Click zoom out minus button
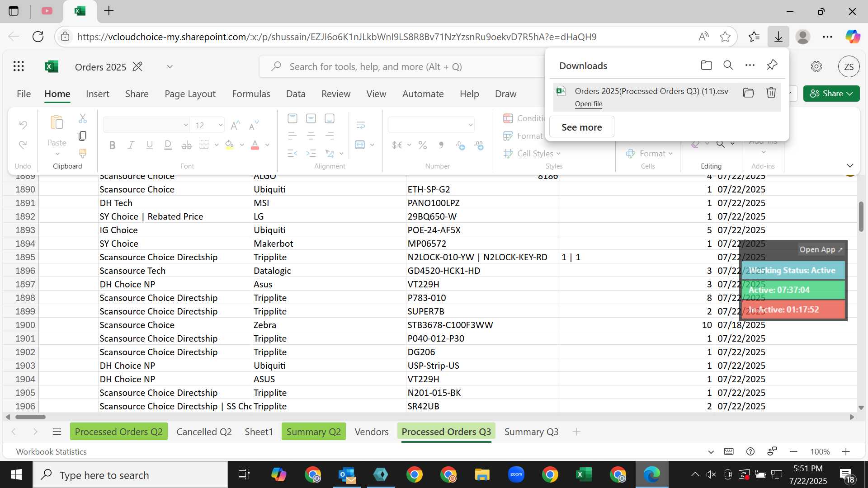The height and width of the screenshot is (488, 868). 793,451
